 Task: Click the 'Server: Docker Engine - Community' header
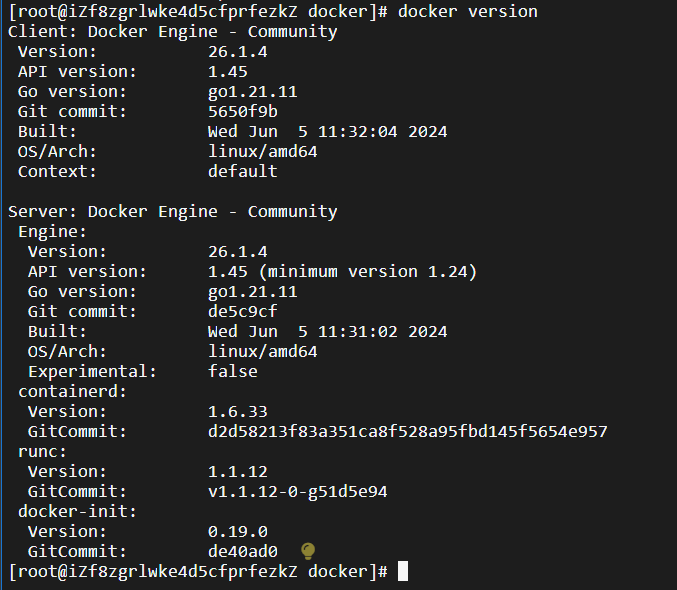(173, 212)
